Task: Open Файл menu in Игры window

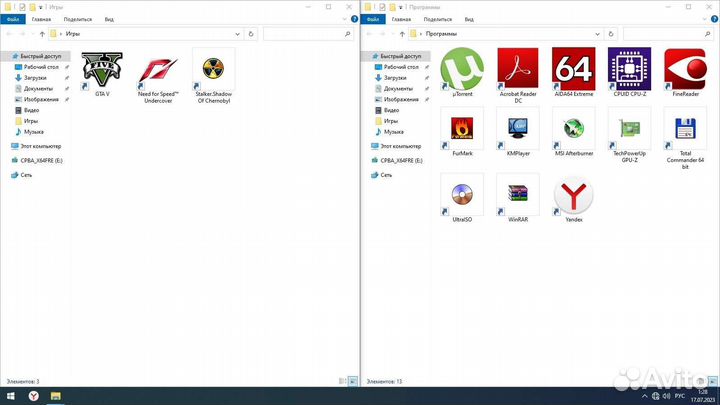Action: pos(13,19)
